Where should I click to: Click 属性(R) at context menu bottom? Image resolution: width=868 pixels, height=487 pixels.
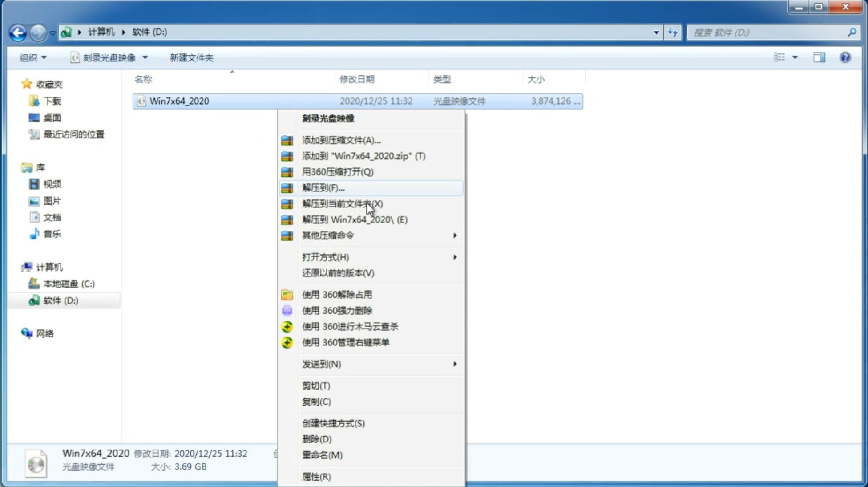click(315, 476)
